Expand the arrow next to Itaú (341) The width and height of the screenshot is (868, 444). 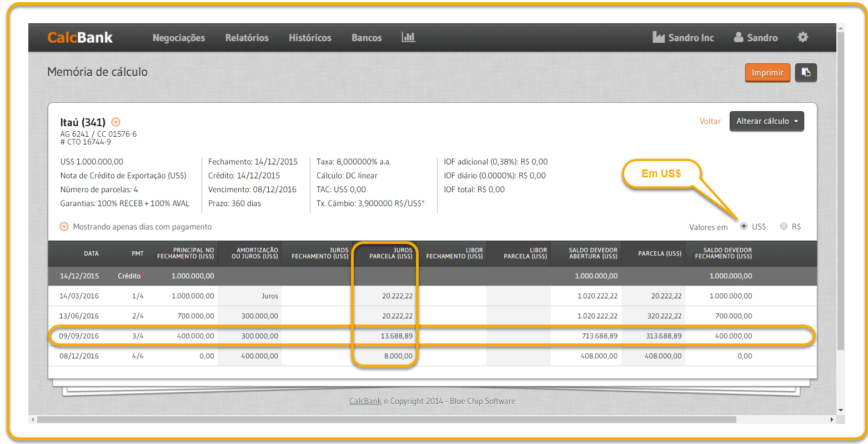116,122
